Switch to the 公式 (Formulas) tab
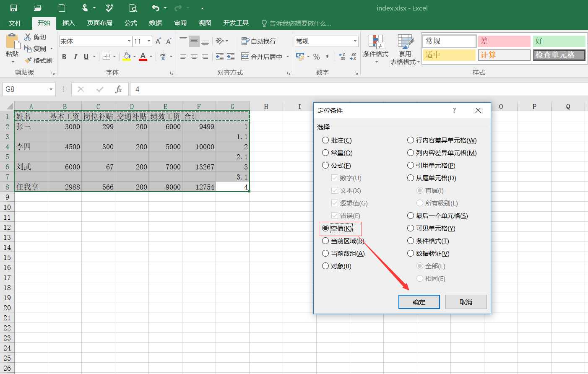 (131, 23)
